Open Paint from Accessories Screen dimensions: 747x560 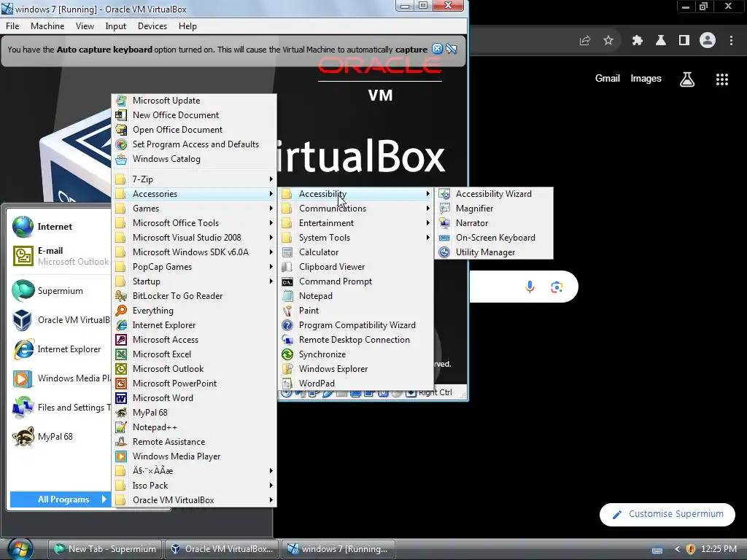(x=356, y=311)
